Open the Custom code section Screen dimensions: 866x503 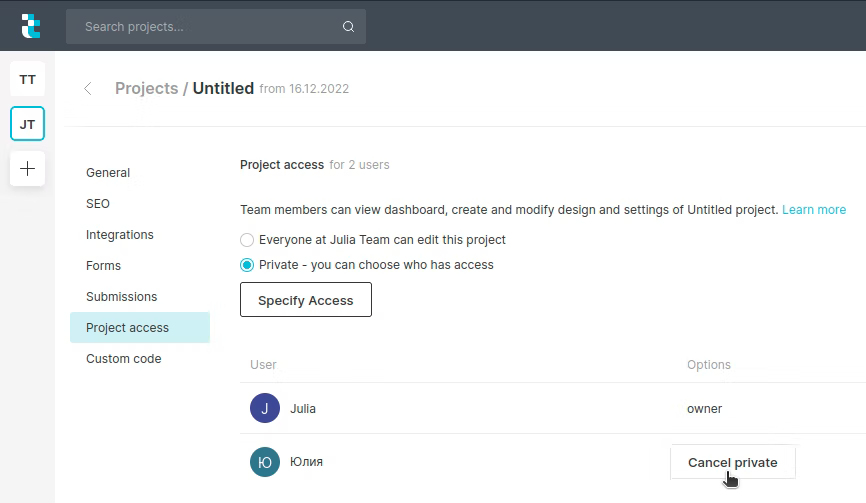click(x=123, y=359)
